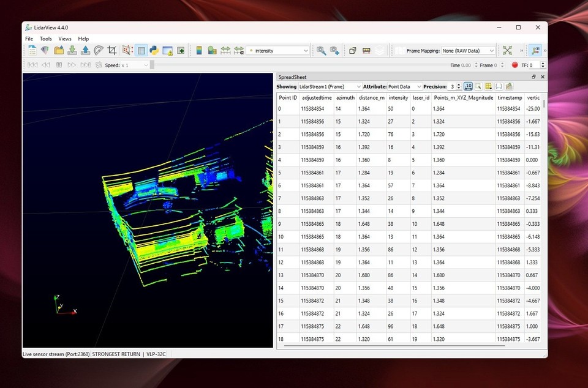This screenshot has width=588, height=388.
Task: Click the green plus add-view icon
Action: [181, 51]
